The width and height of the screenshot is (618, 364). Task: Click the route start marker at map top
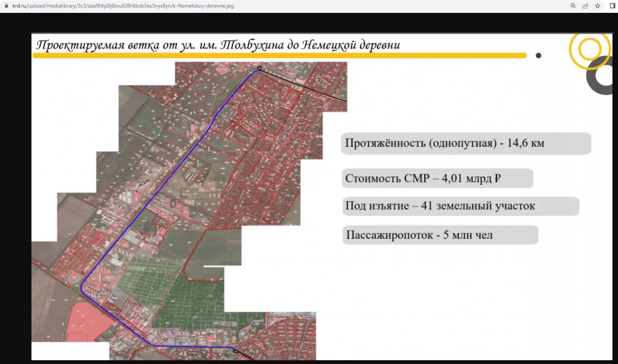[x=260, y=69]
